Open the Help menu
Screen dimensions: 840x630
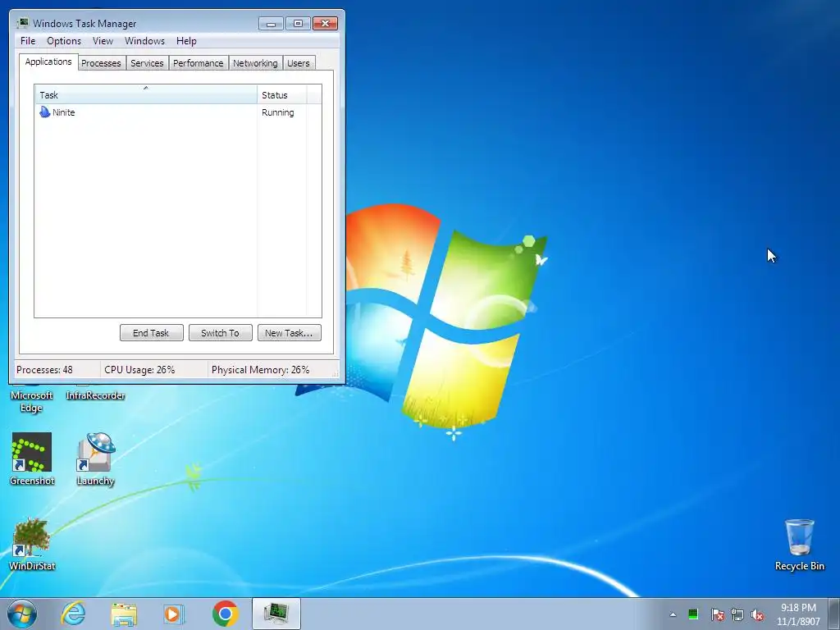pos(186,41)
